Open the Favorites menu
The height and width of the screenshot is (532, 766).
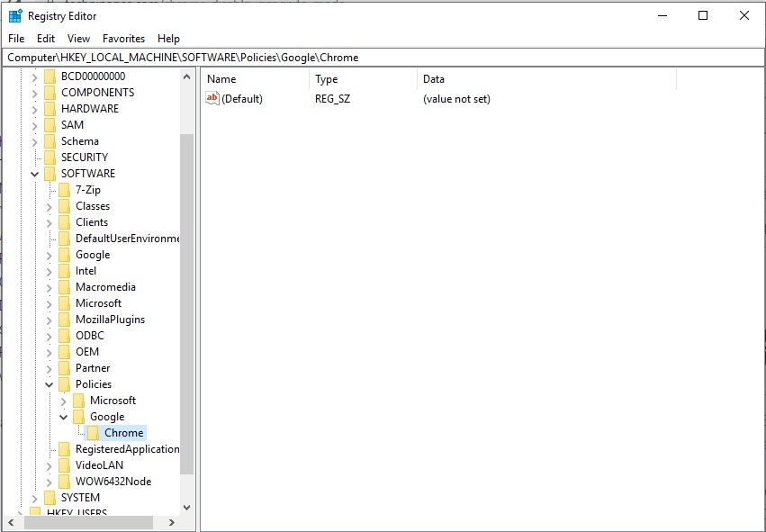[123, 39]
